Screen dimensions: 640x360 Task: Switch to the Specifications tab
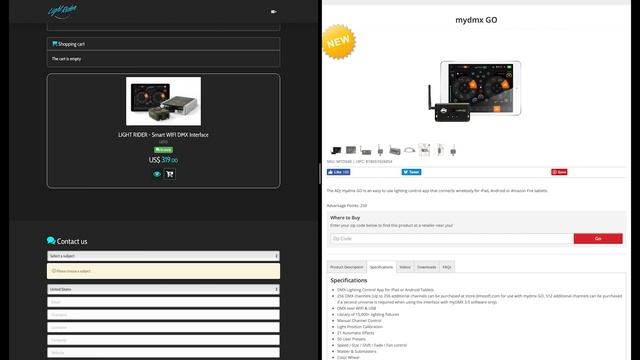(x=381, y=267)
